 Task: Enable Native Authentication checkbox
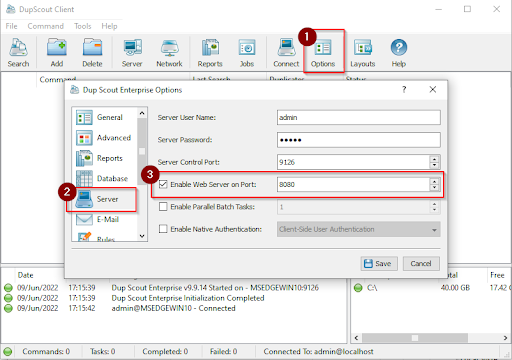[x=163, y=229]
